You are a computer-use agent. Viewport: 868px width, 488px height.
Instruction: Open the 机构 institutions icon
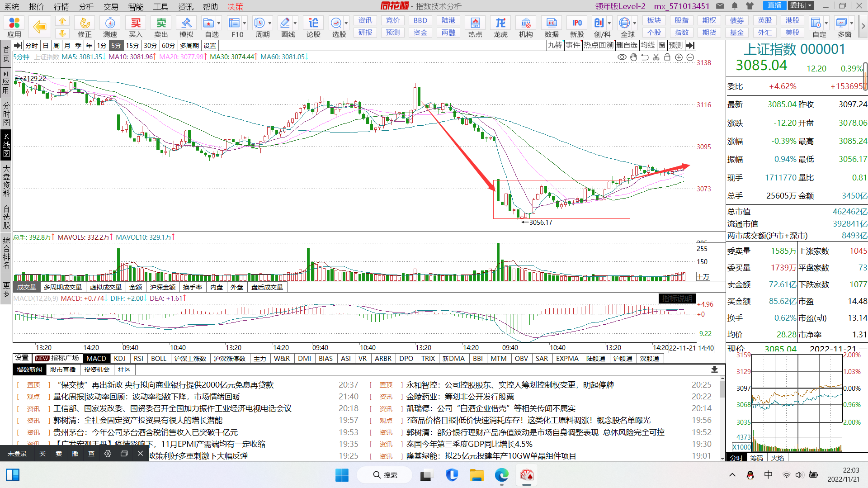point(526,27)
